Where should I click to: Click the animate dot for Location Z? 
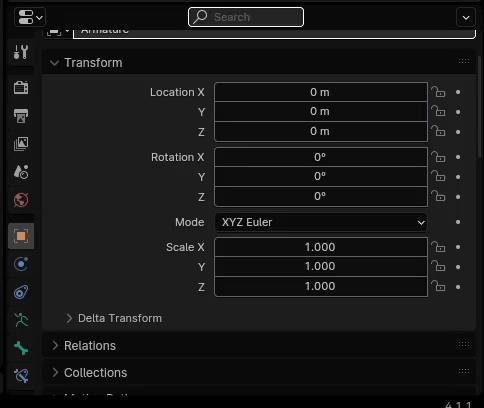(x=458, y=132)
